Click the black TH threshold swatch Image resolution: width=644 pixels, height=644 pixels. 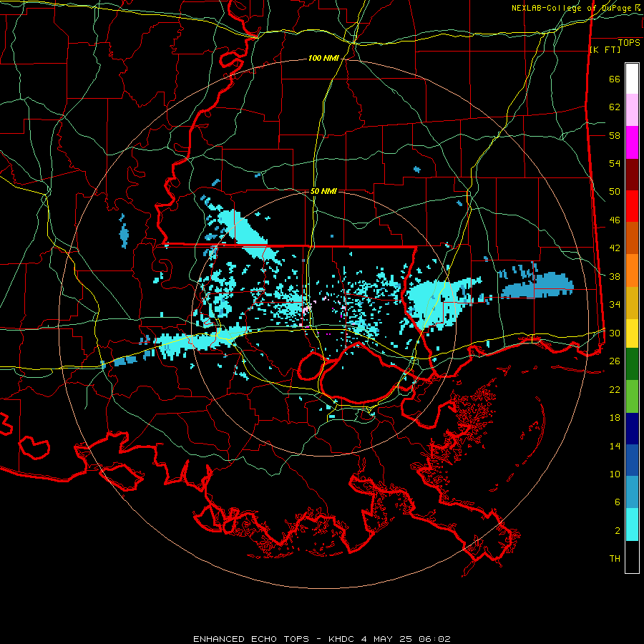[x=632, y=557]
